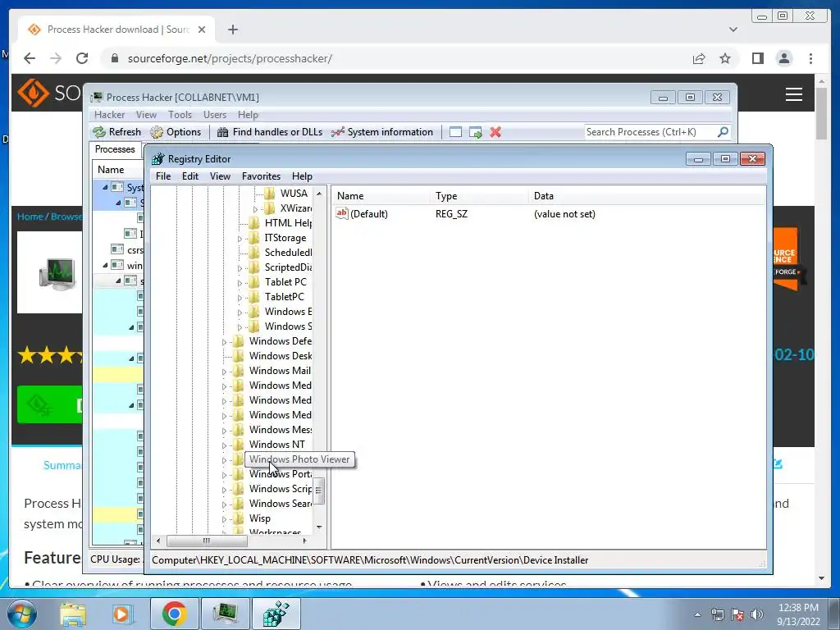Select the Windows Script Host folder icon
The height and width of the screenshot is (630, 840).
click(239, 488)
